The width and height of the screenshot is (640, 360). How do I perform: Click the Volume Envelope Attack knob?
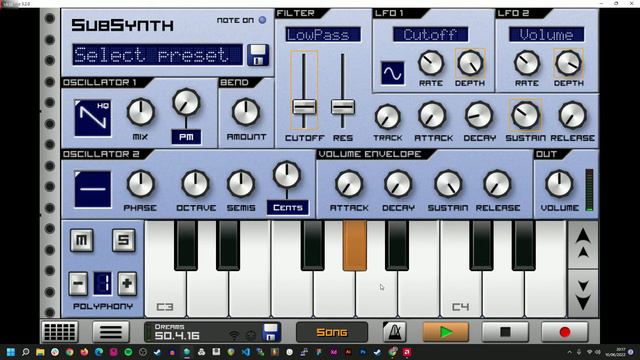[x=349, y=184]
